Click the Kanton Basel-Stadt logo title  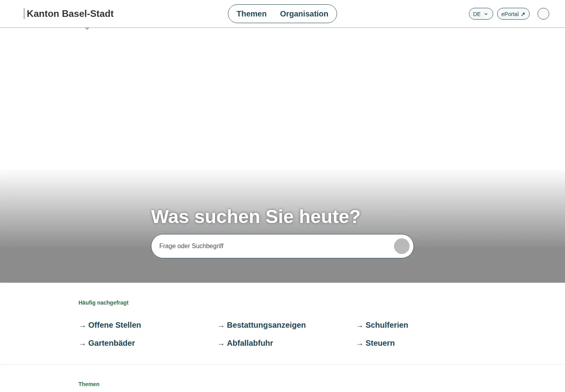click(70, 14)
